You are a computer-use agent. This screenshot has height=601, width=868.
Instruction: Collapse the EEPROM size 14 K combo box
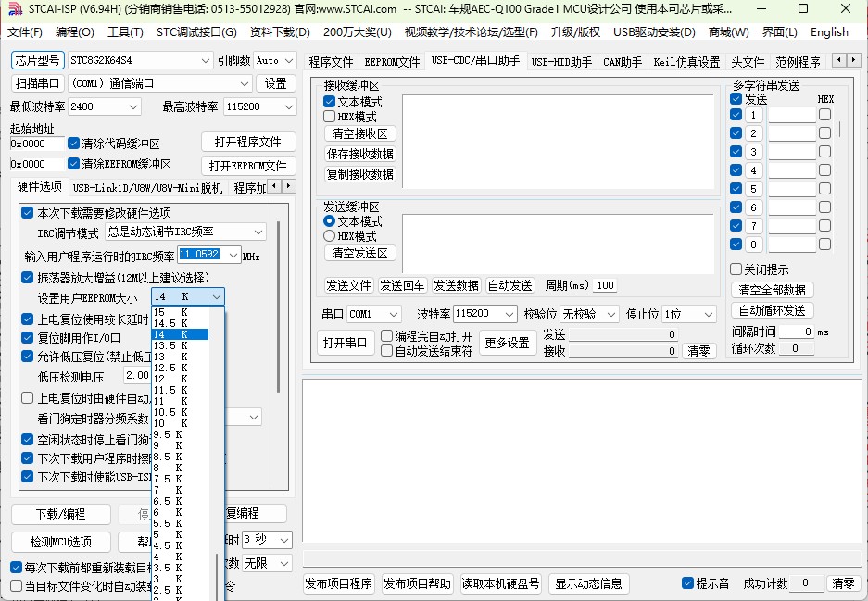(x=217, y=296)
